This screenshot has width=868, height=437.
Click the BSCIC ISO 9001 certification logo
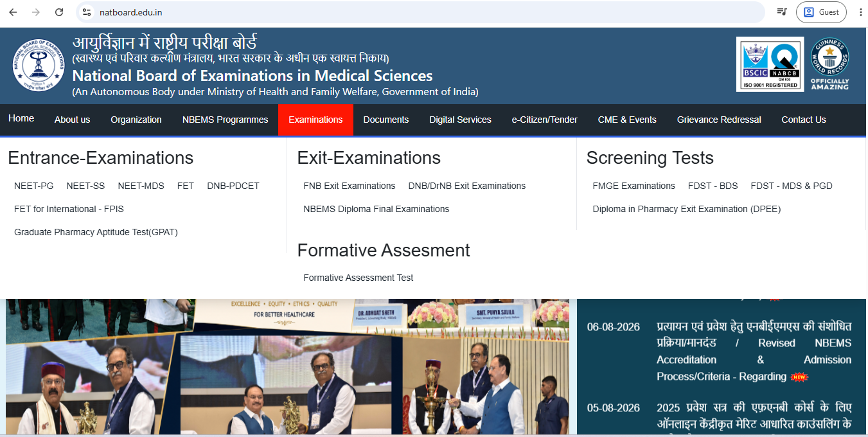tap(770, 64)
